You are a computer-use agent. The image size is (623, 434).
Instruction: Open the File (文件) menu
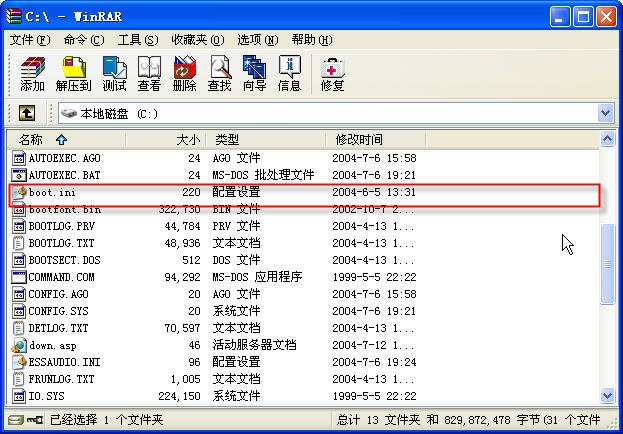coord(30,40)
